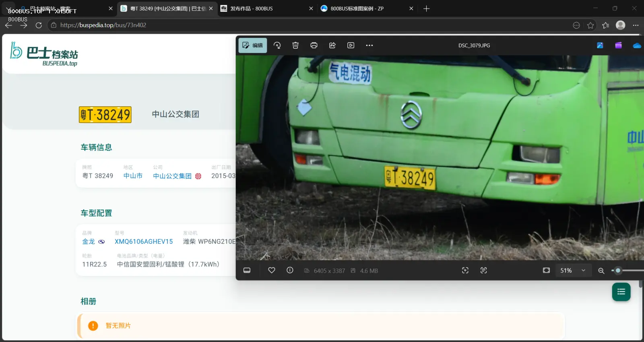Expand the 51% zoom level dropdown
Viewport: 644px width, 342px height.
(573, 270)
